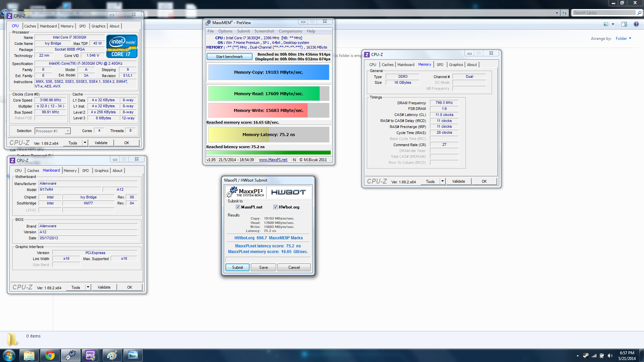Click the Explorer address refresh icon
The image size is (644, 362).
coord(565,13)
